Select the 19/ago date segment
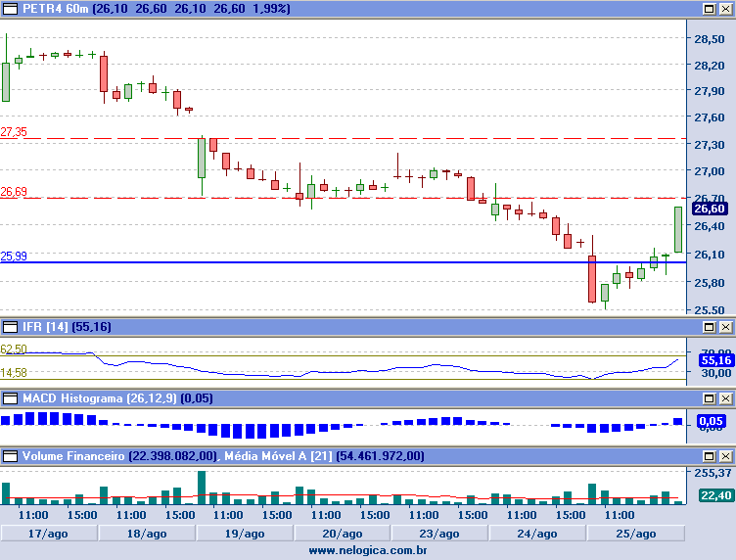The width and height of the screenshot is (736, 560). pyautogui.click(x=245, y=534)
